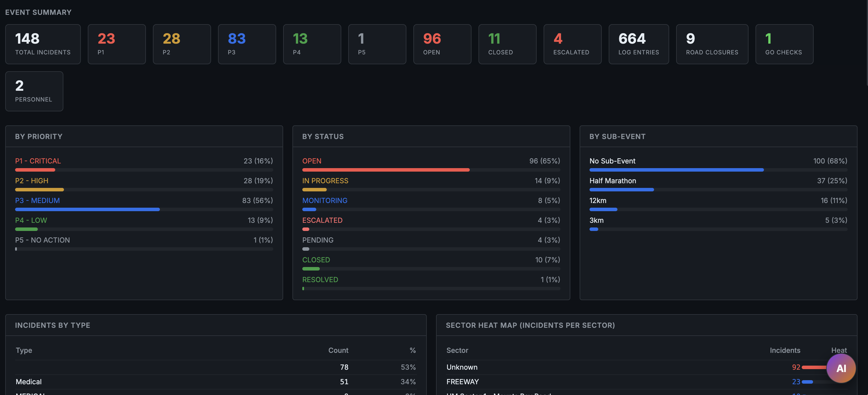This screenshot has width=868, height=395.
Task: Click the P5 - NO ACTION label
Action: pos(42,240)
